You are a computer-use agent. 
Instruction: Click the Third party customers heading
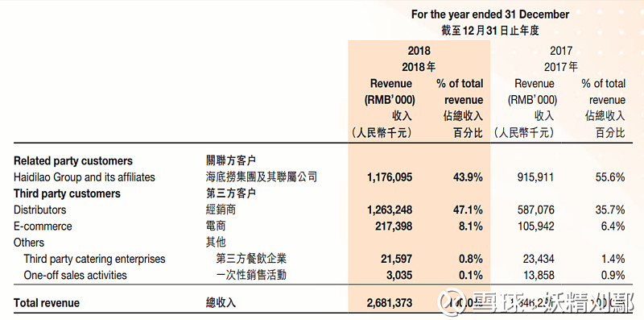tap(67, 193)
